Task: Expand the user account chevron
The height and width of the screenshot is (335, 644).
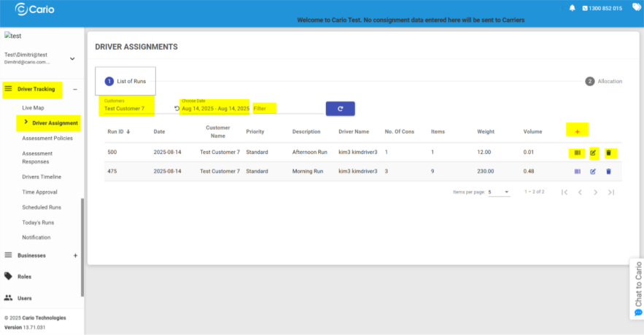Action: 72,58
